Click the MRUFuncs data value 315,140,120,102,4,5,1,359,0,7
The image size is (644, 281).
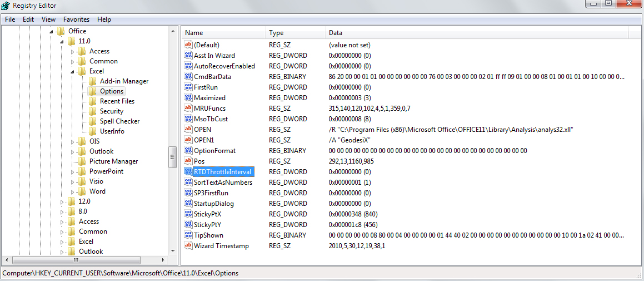point(370,109)
